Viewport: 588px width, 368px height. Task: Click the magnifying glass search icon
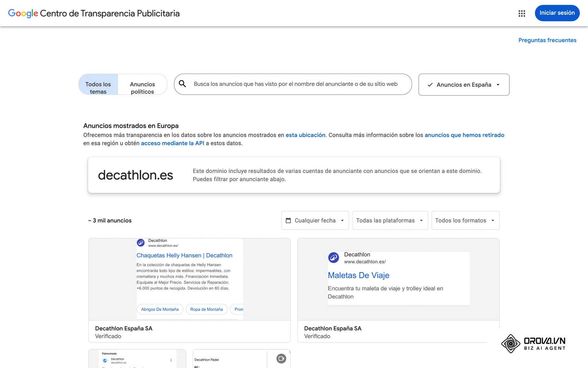(x=182, y=84)
